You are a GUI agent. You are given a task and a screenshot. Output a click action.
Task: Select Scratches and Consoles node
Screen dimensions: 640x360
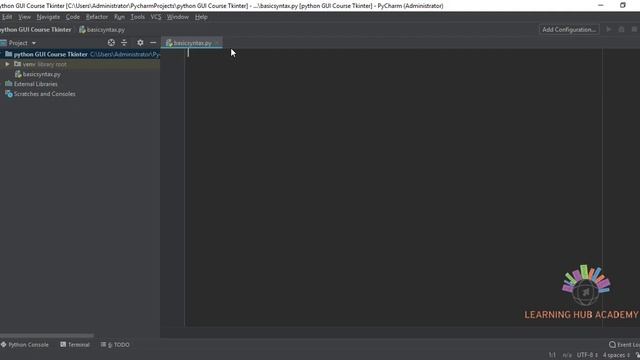44,94
